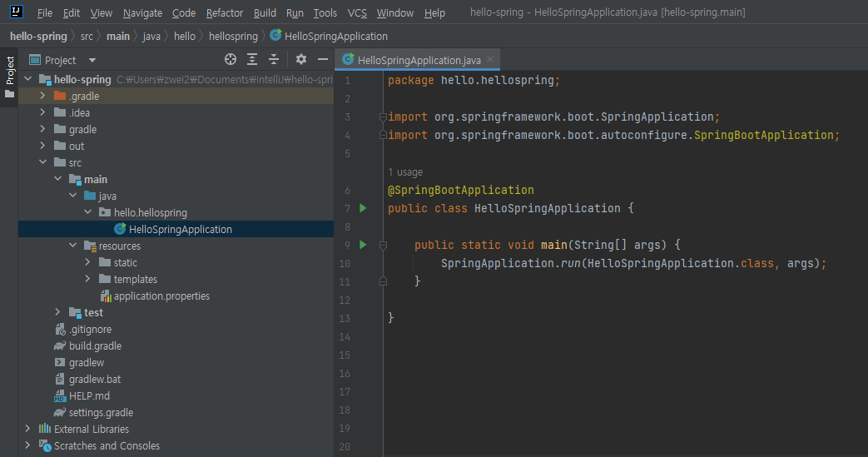Open the Navigate menu
The width and height of the screenshot is (868, 457).
coord(142,12)
